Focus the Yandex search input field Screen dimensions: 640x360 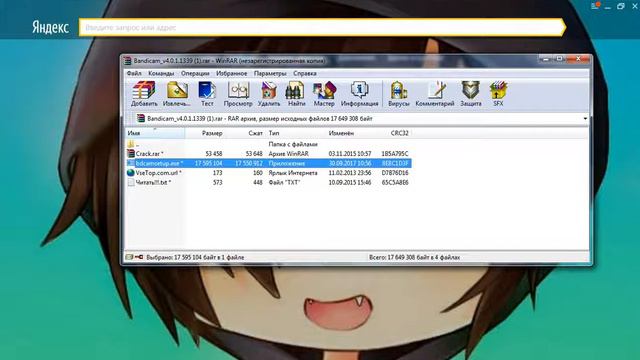pos(321,28)
